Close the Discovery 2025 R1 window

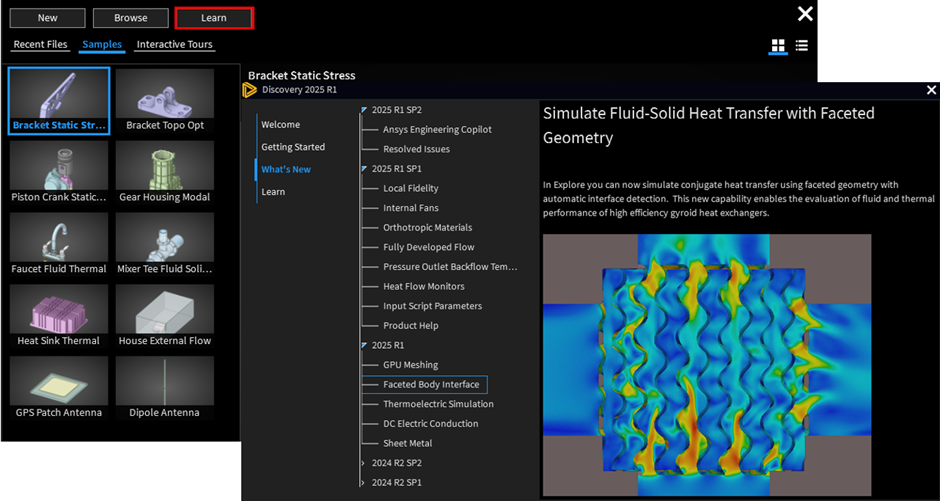[x=931, y=90]
